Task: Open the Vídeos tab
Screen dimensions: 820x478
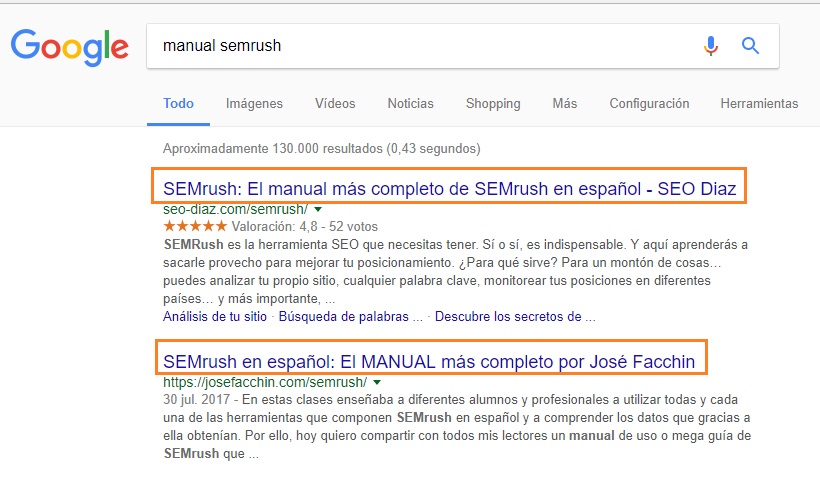Action: coord(335,103)
